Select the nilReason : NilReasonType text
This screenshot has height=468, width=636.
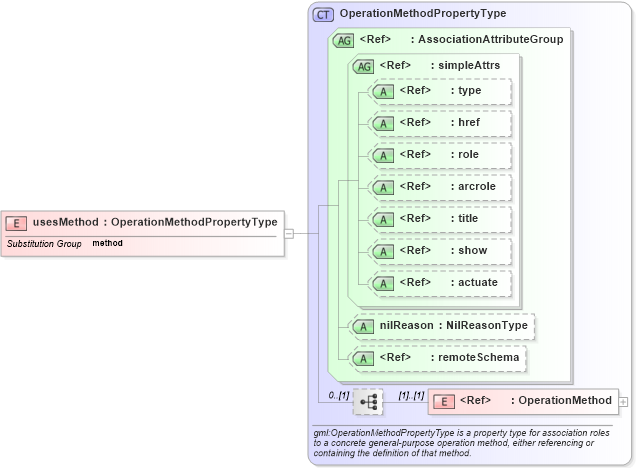453,325
